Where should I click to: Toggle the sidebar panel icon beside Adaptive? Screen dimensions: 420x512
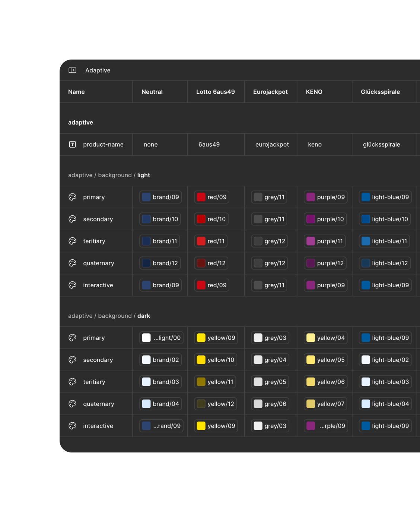coord(72,70)
